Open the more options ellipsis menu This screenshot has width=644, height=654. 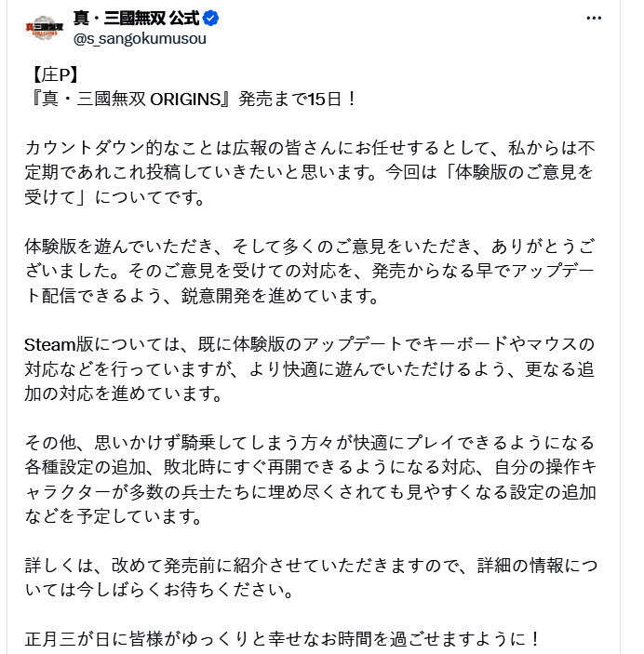pos(593,20)
